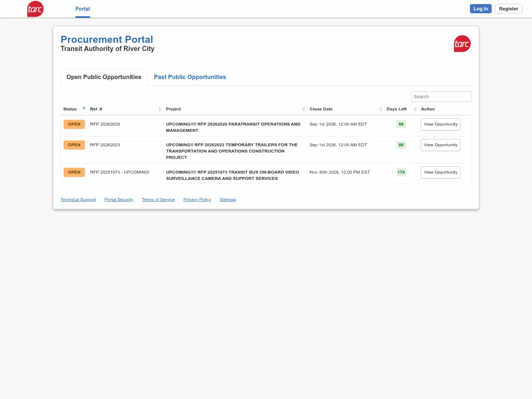Open the Portal navigation tab

click(x=83, y=9)
